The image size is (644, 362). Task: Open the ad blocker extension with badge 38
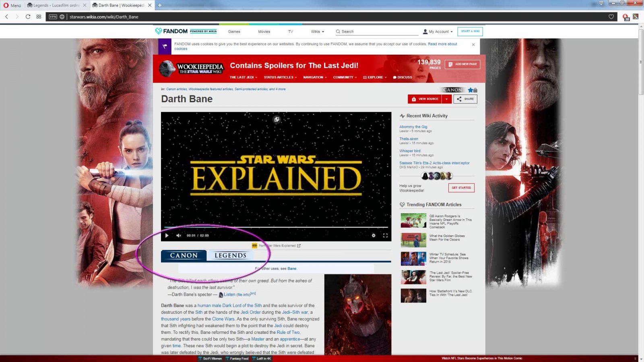click(626, 17)
